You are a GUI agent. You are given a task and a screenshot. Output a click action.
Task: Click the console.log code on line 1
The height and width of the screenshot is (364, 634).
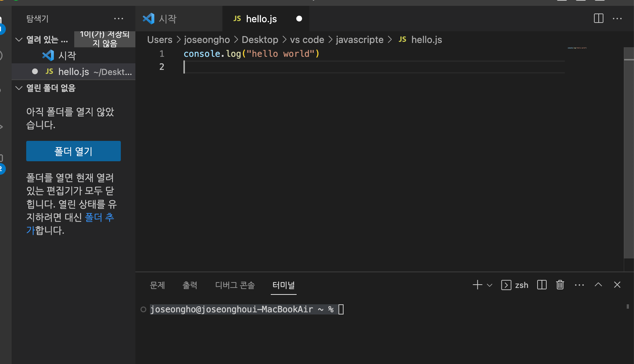click(251, 54)
